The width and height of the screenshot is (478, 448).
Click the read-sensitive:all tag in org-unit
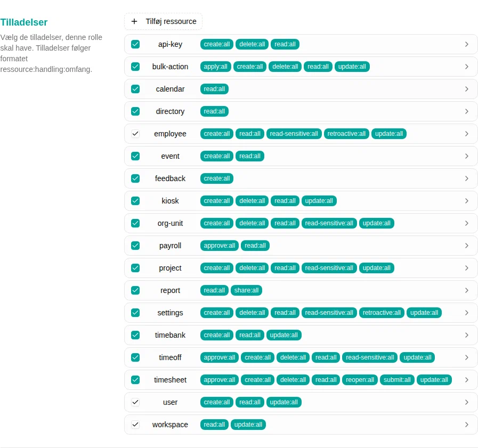coord(329,223)
